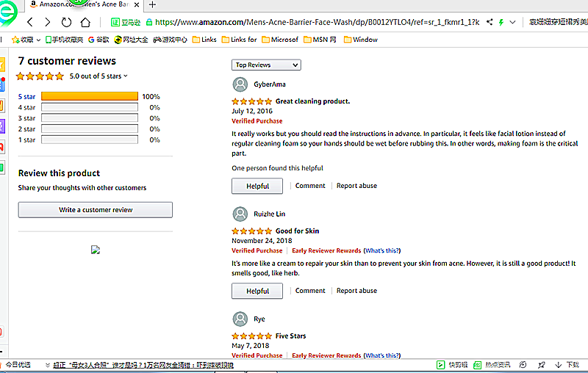Expand the 5.0 out of 5 stars popover
This screenshot has height=373, width=588.
98,76
